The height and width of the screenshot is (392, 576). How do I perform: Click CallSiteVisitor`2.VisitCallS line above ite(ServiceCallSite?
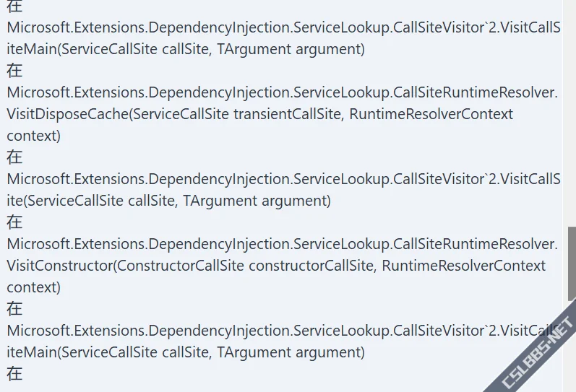[283, 179]
